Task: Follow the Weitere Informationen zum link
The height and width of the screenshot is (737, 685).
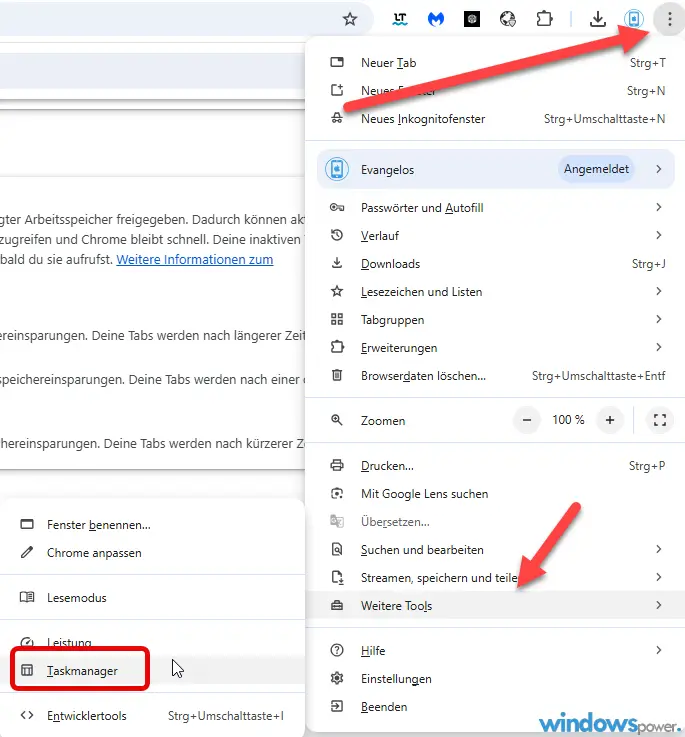Action: 195,259
